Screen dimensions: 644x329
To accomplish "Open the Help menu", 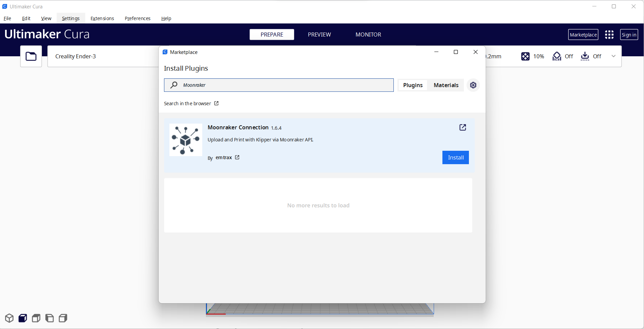I will point(166,18).
